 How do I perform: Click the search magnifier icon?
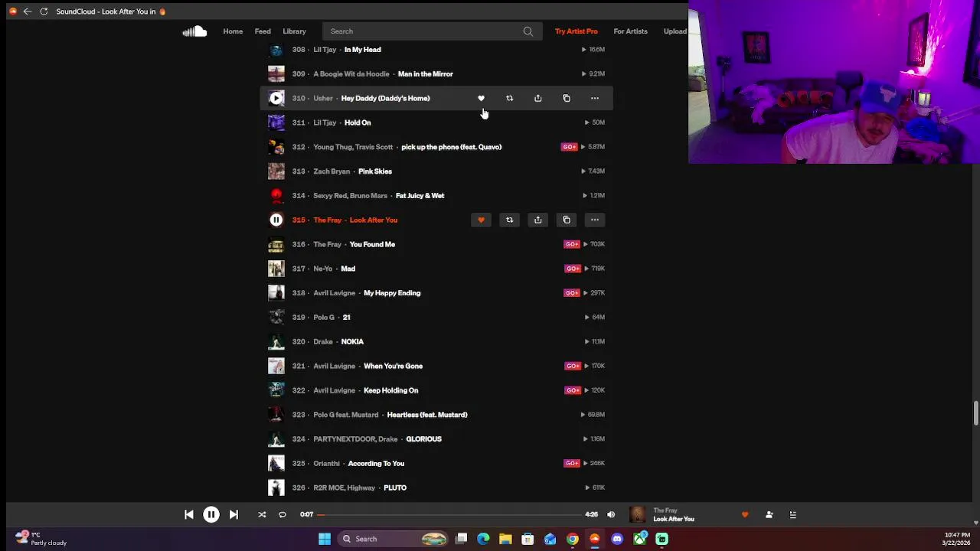[x=528, y=31]
